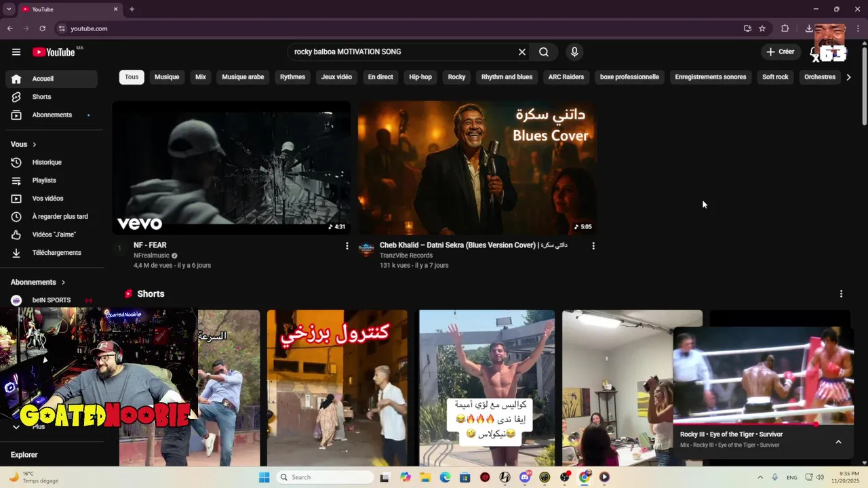Select the Hip-hop filter chip

420,77
